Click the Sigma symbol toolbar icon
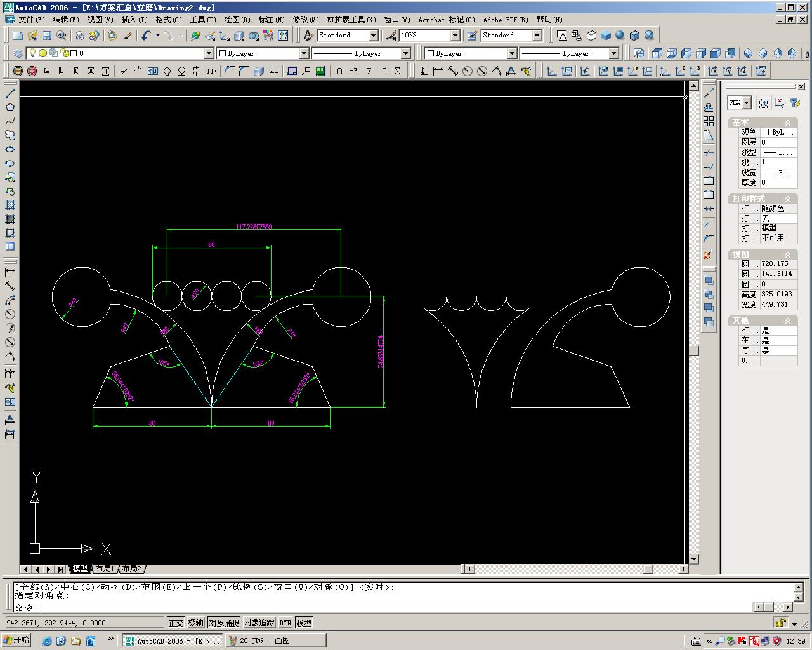Image resolution: width=812 pixels, height=650 pixels. tap(398, 71)
